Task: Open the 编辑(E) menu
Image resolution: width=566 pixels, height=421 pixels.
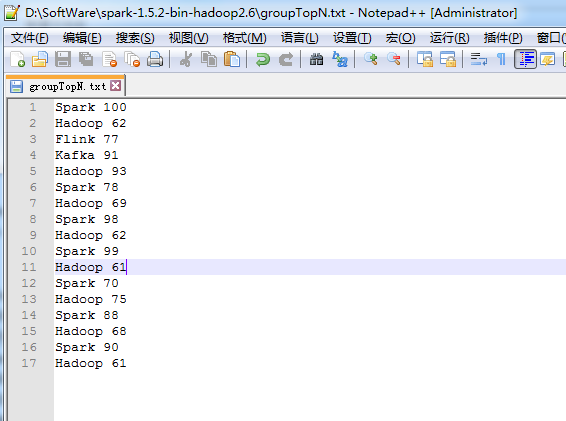Action: pyautogui.click(x=82, y=38)
